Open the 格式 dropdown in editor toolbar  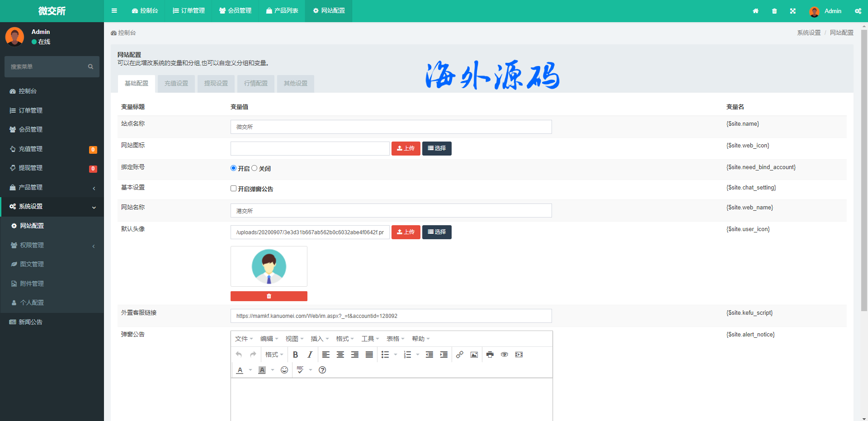click(x=274, y=355)
